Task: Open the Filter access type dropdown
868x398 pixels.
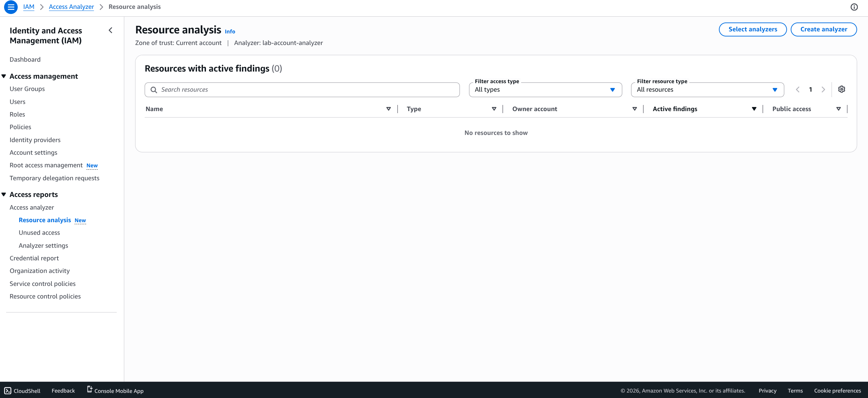Action: pyautogui.click(x=545, y=90)
